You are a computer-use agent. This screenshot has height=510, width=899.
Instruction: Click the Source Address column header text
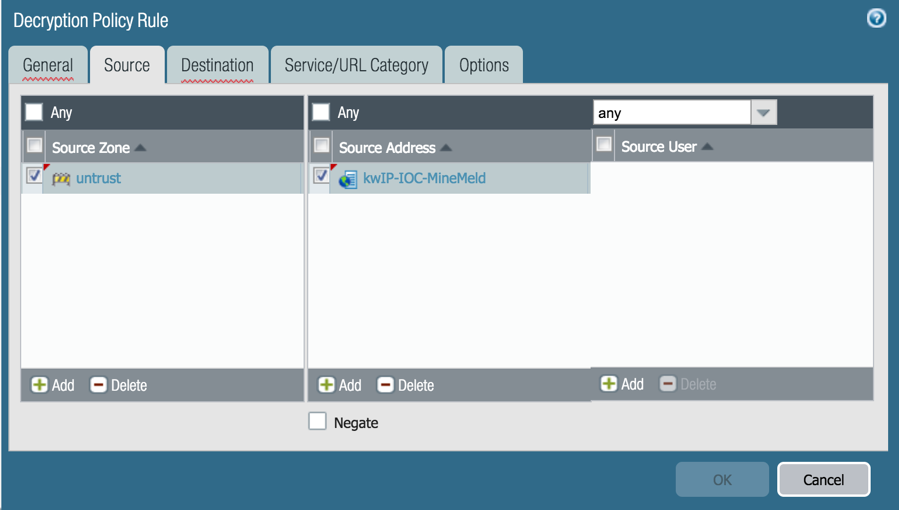(x=387, y=148)
